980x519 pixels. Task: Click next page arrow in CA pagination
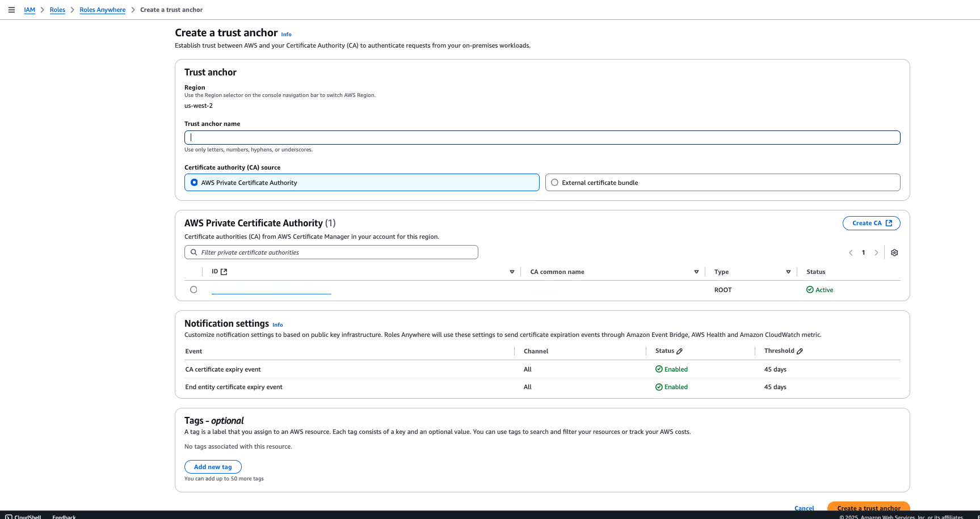click(x=877, y=252)
